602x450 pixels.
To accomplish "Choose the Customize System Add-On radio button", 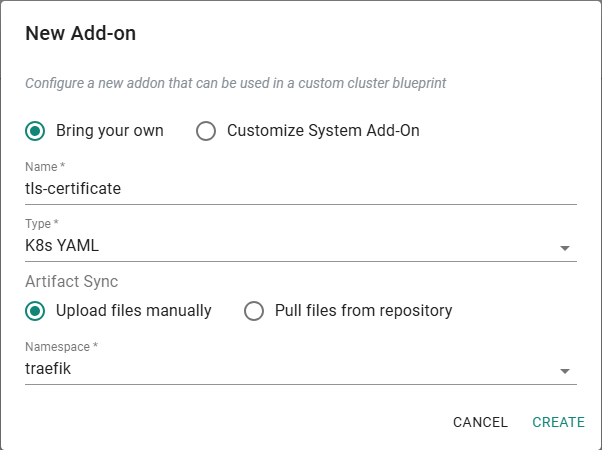I will coord(206,131).
